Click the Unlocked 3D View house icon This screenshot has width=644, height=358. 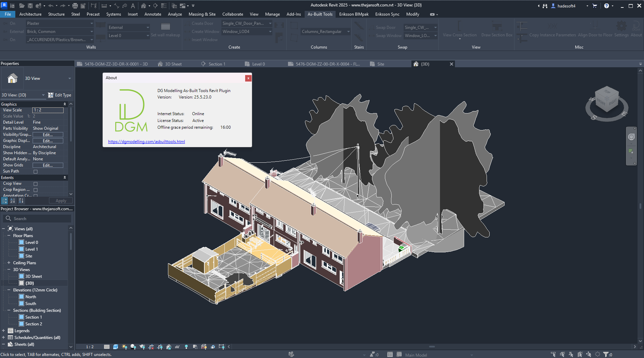point(169,347)
